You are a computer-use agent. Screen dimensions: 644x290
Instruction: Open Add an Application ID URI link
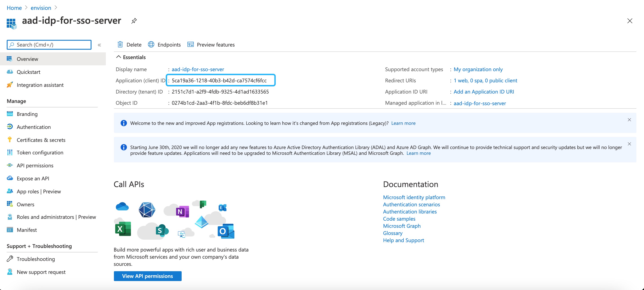click(483, 92)
